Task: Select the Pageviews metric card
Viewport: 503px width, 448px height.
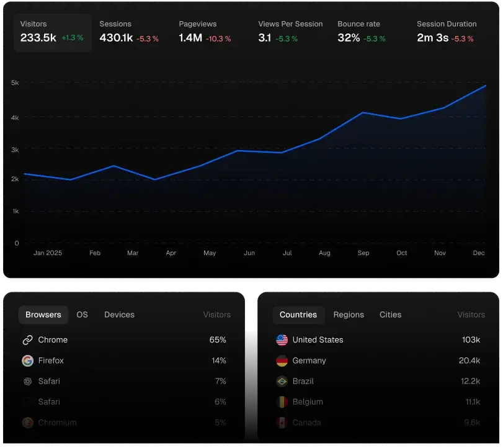Action: click(x=205, y=32)
